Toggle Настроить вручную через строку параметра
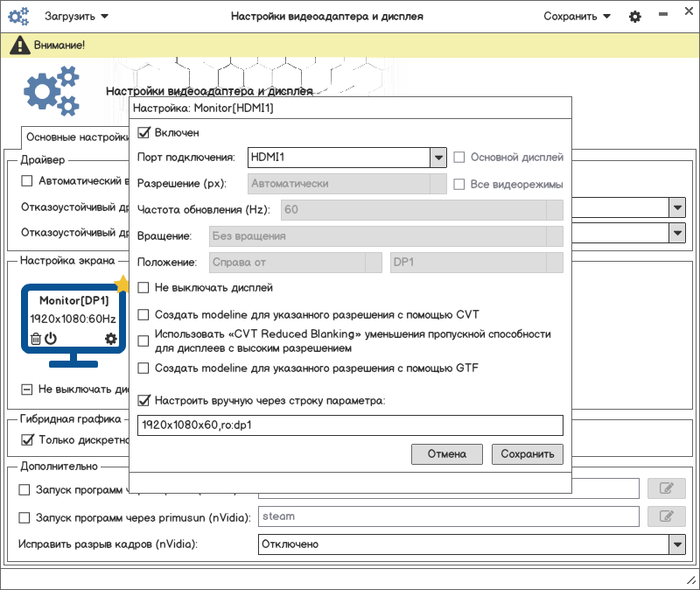700x590 pixels. click(143, 400)
